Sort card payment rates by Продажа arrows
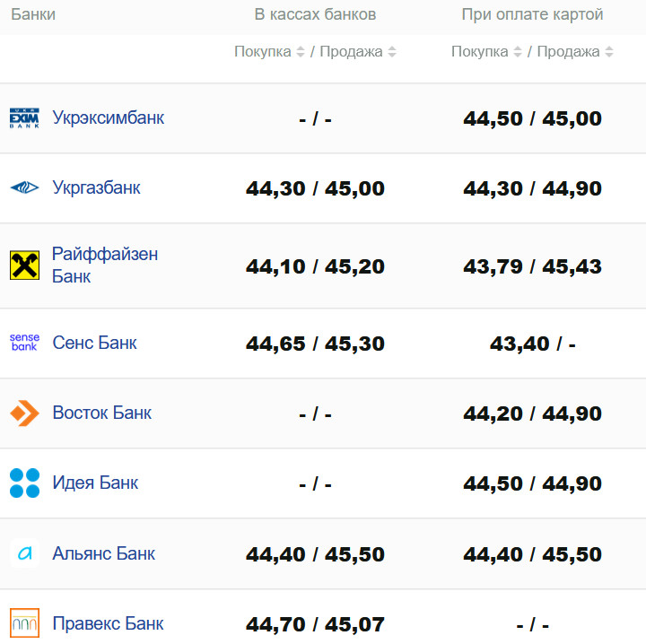The height and width of the screenshot is (644, 646). (609, 52)
